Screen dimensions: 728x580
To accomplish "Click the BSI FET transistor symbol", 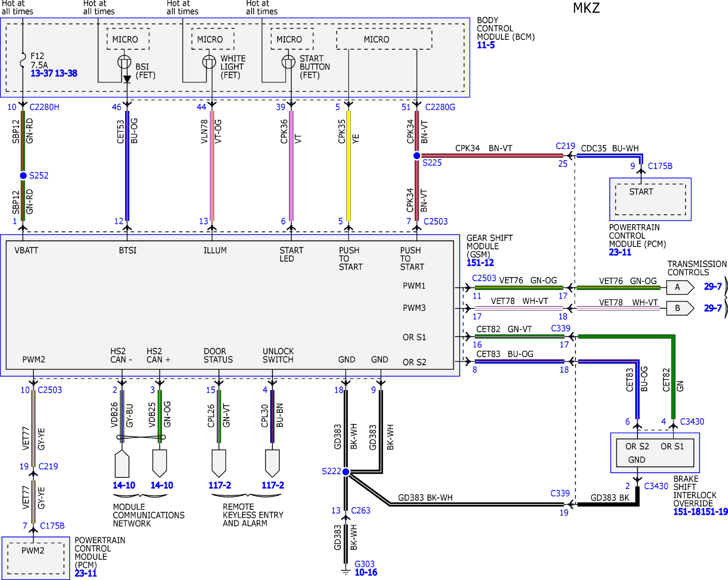I will tap(124, 62).
